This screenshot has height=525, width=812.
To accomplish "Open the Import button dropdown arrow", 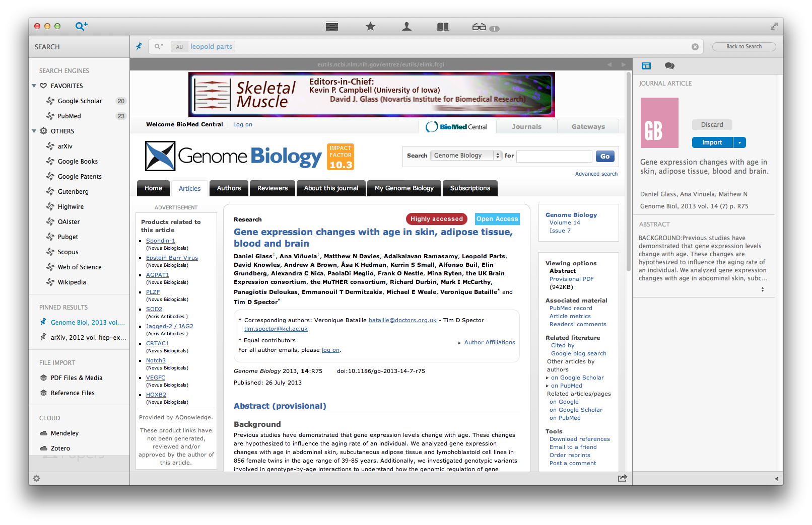I will 739,142.
